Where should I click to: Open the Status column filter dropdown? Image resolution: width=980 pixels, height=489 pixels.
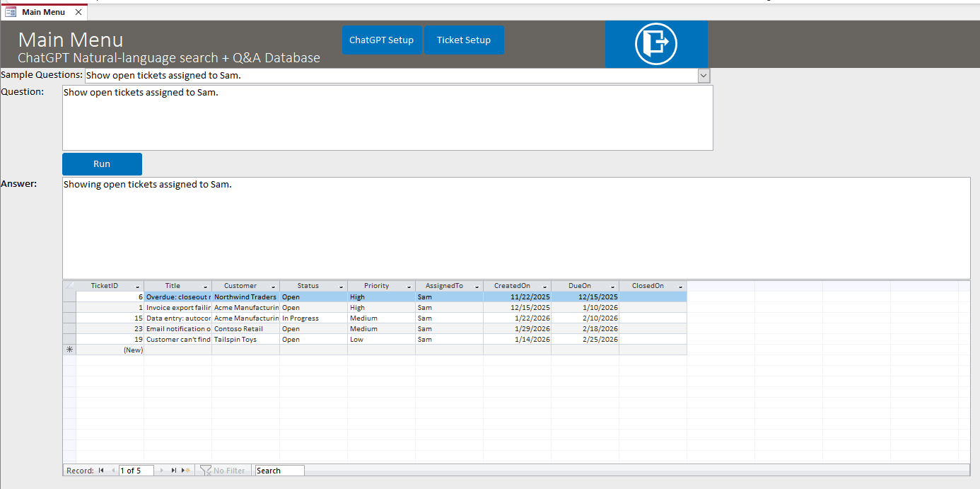click(342, 287)
